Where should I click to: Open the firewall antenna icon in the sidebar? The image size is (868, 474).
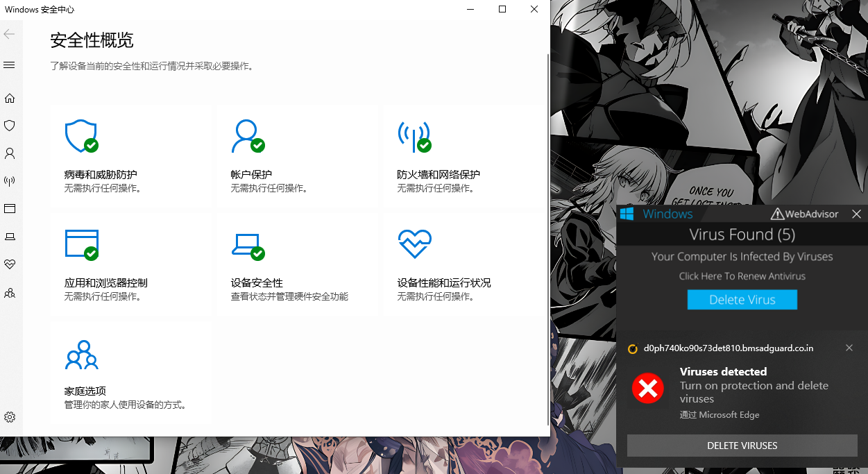10,181
